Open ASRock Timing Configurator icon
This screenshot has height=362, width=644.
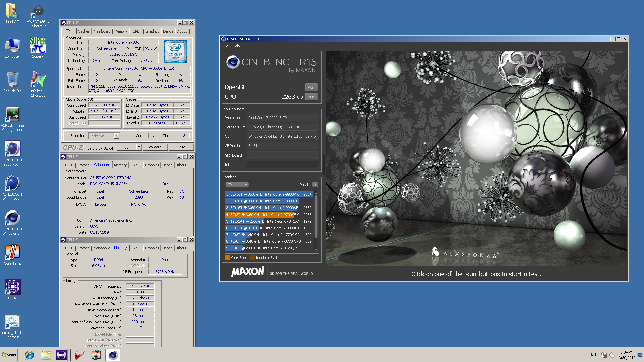pyautogui.click(x=12, y=119)
